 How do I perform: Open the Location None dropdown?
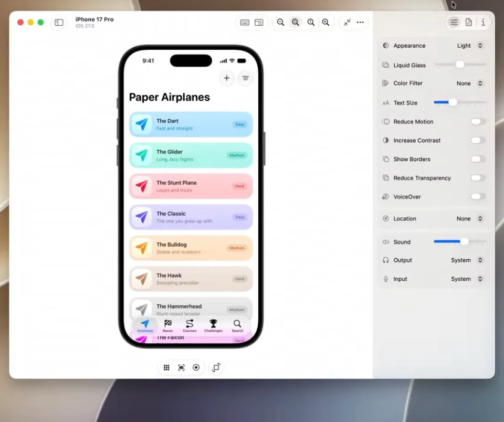pos(469,218)
